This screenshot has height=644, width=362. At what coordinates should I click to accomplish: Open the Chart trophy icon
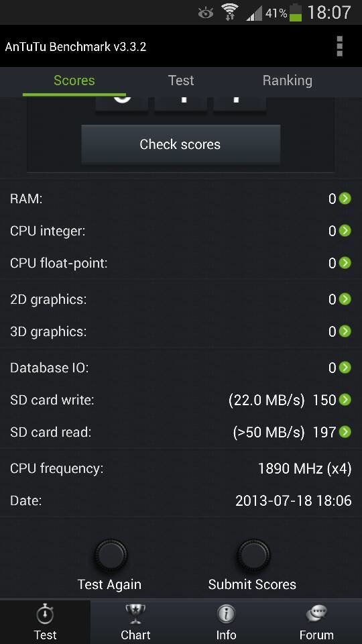135,614
